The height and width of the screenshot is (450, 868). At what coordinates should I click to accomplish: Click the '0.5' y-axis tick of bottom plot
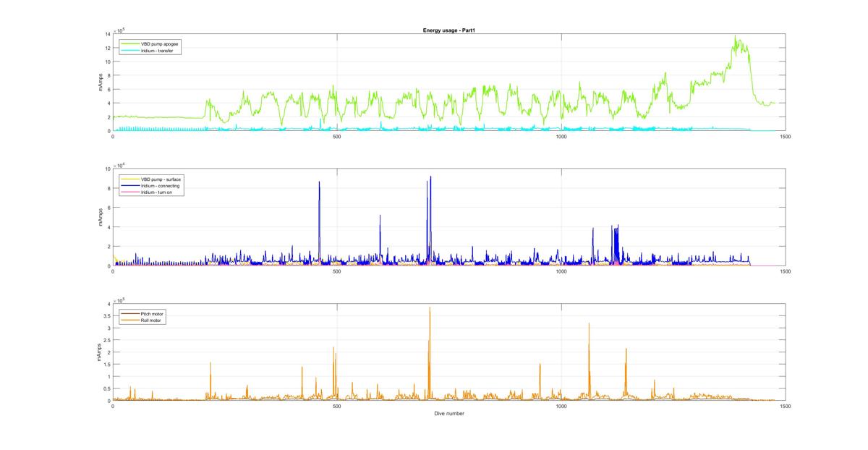click(x=106, y=389)
